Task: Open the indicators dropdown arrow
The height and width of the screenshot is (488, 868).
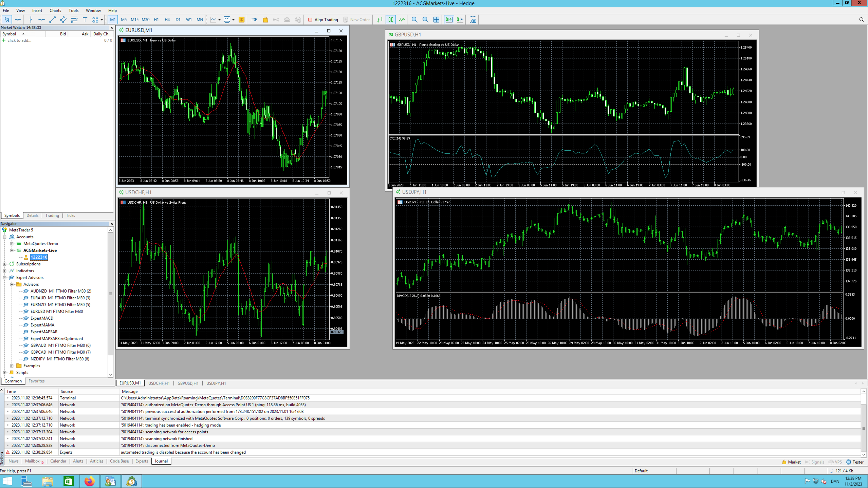Action: [x=219, y=20]
